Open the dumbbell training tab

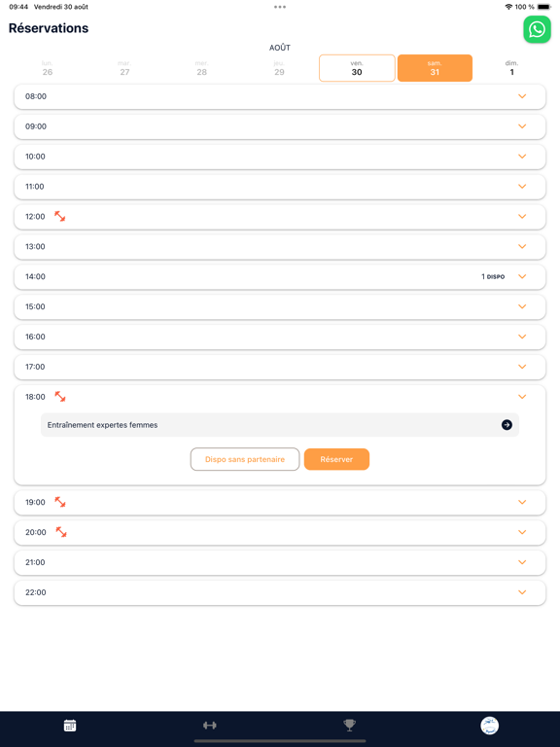tap(210, 725)
